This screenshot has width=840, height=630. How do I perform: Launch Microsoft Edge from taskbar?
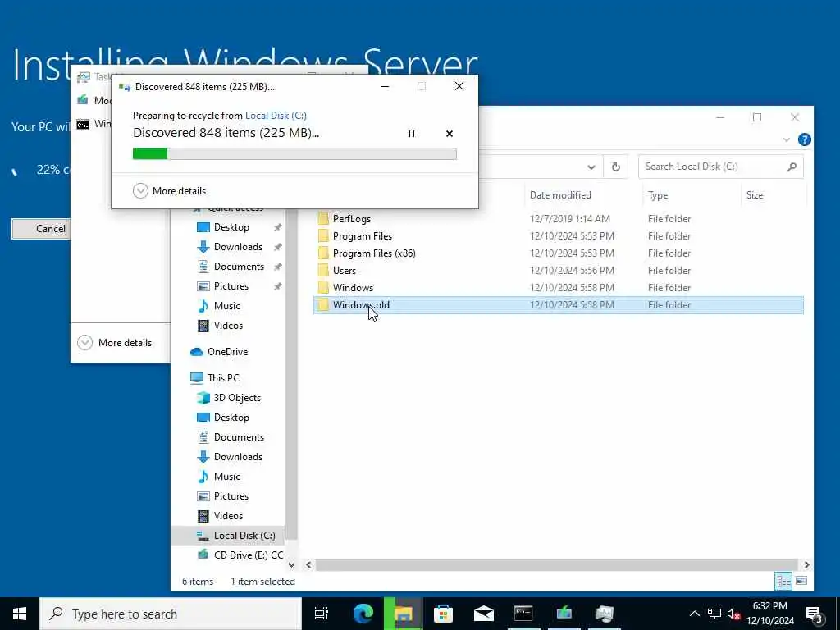[363, 614]
